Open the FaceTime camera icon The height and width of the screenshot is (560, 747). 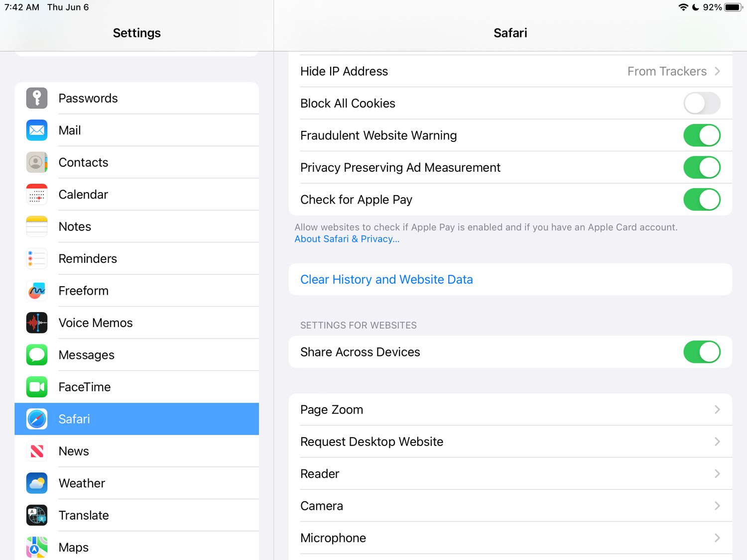37,387
